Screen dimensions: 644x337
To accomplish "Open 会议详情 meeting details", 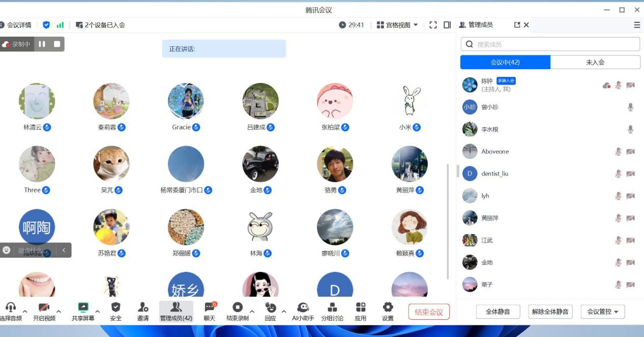I will 16,25.
